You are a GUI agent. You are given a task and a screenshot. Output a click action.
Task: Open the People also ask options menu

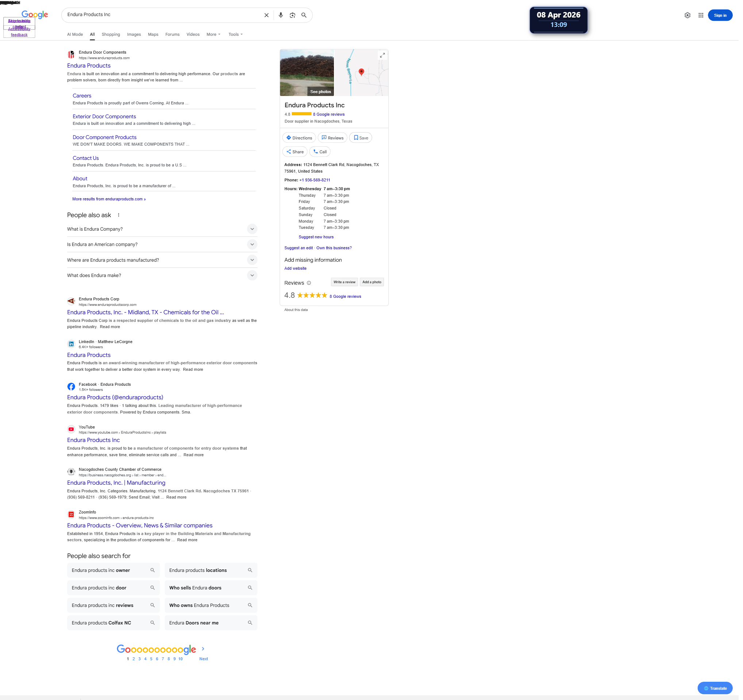119,216
